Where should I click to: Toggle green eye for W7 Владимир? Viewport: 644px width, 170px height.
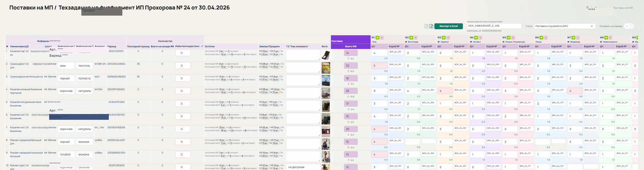tap(573, 38)
